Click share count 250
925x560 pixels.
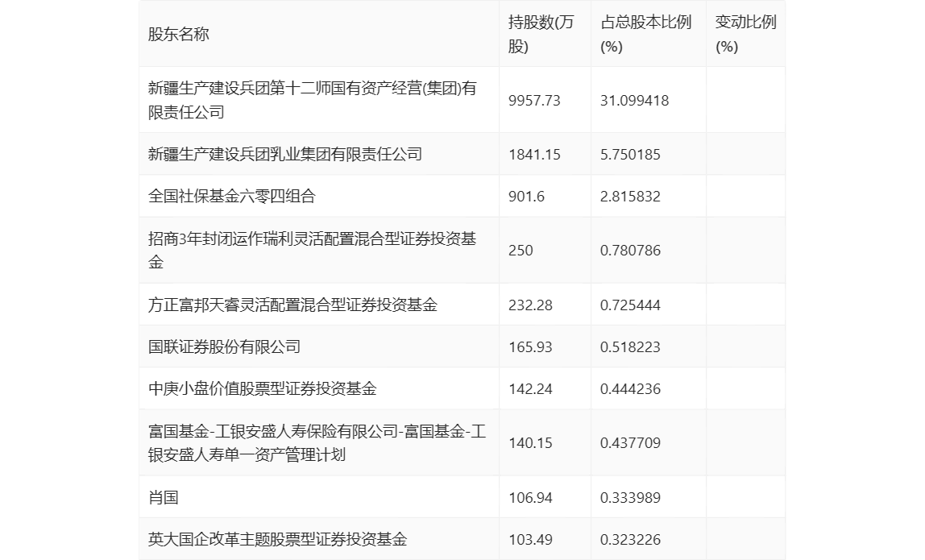pyautogui.click(x=521, y=251)
